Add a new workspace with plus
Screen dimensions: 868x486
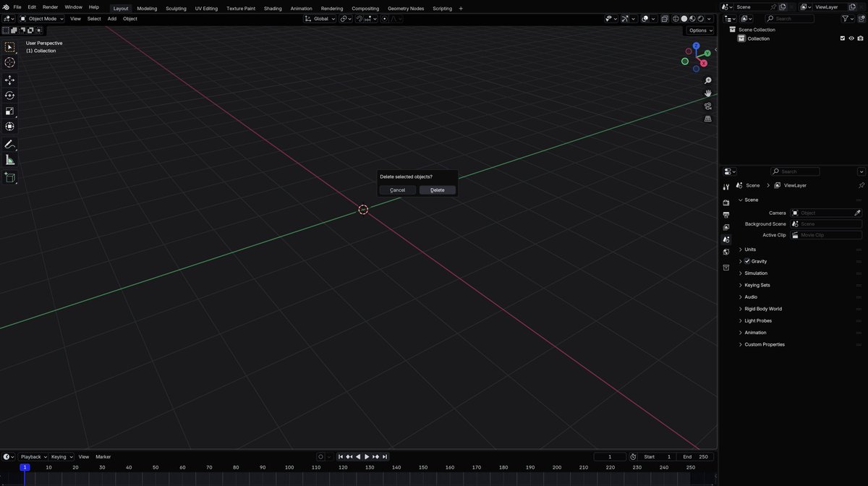pyautogui.click(x=461, y=9)
